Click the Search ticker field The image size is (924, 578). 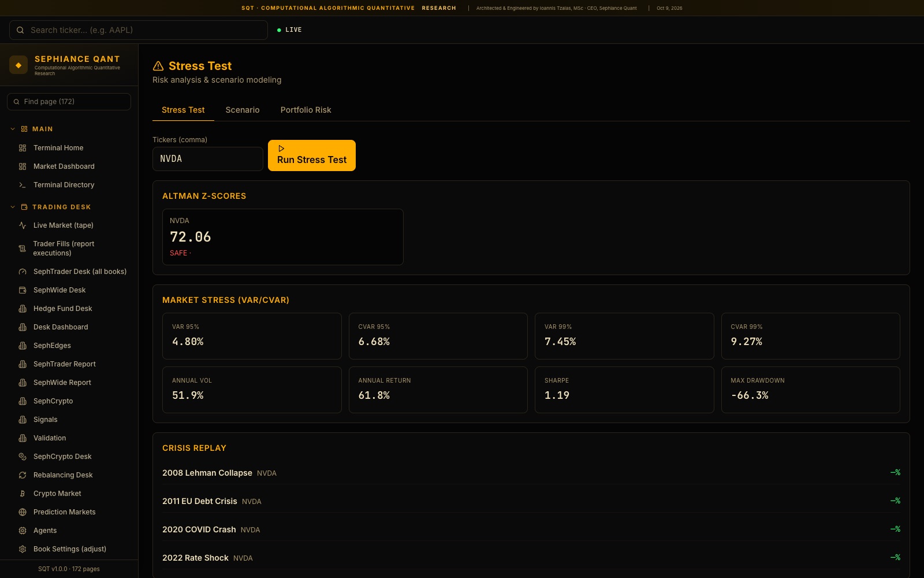(x=139, y=30)
